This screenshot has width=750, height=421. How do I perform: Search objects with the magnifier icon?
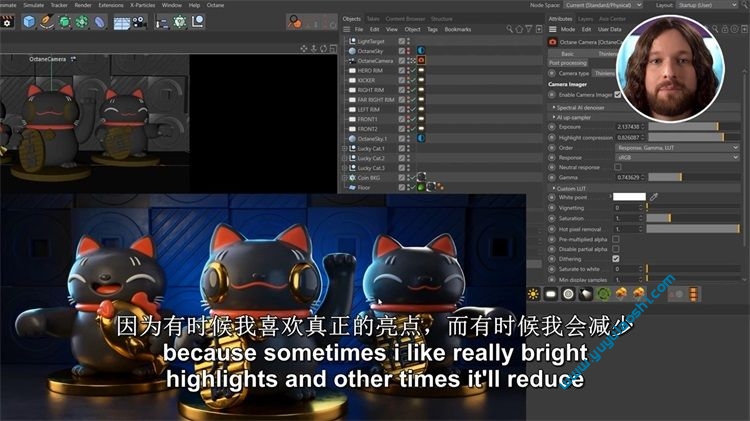[510, 29]
